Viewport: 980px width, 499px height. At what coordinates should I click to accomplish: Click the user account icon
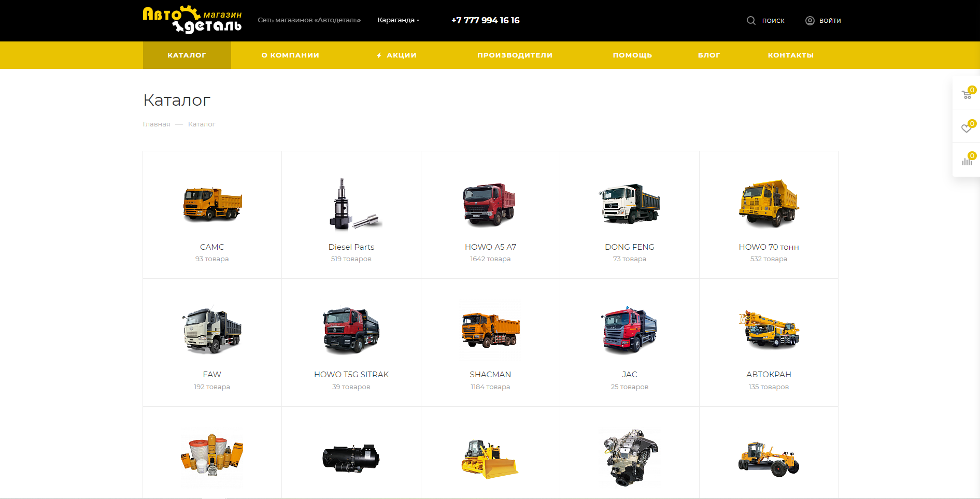(809, 21)
